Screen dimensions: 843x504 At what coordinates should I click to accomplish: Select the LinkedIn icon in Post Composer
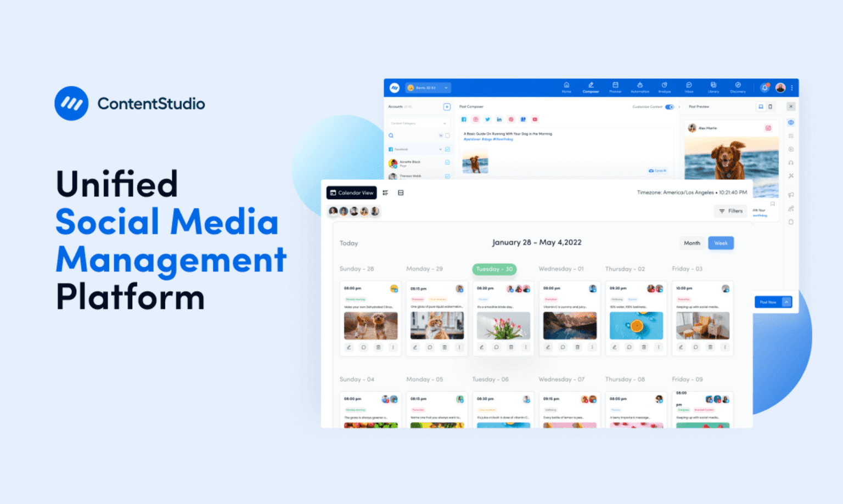(x=499, y=119)
